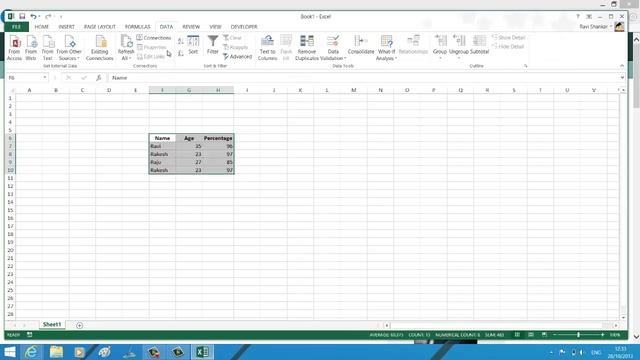
Task: Open Ravi Shankar account dropdown
Action: coord(596,27)
